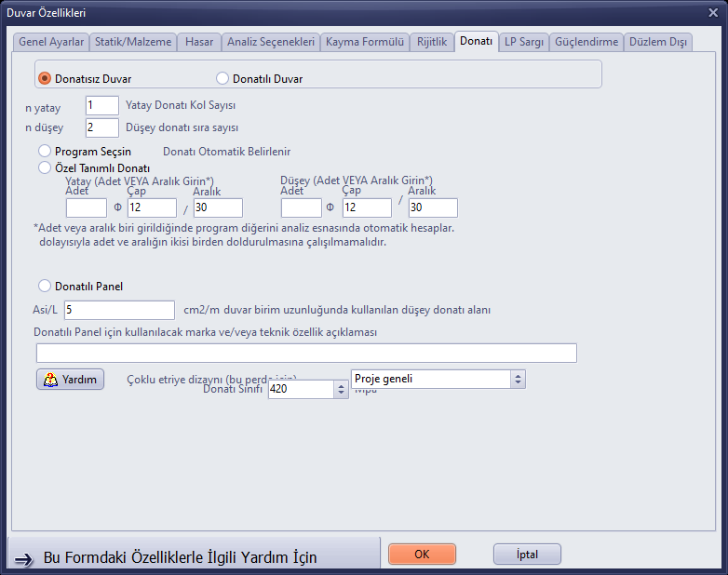Focus the Yatay Çap field
The image size is (728, 575).
click(152, 207)
